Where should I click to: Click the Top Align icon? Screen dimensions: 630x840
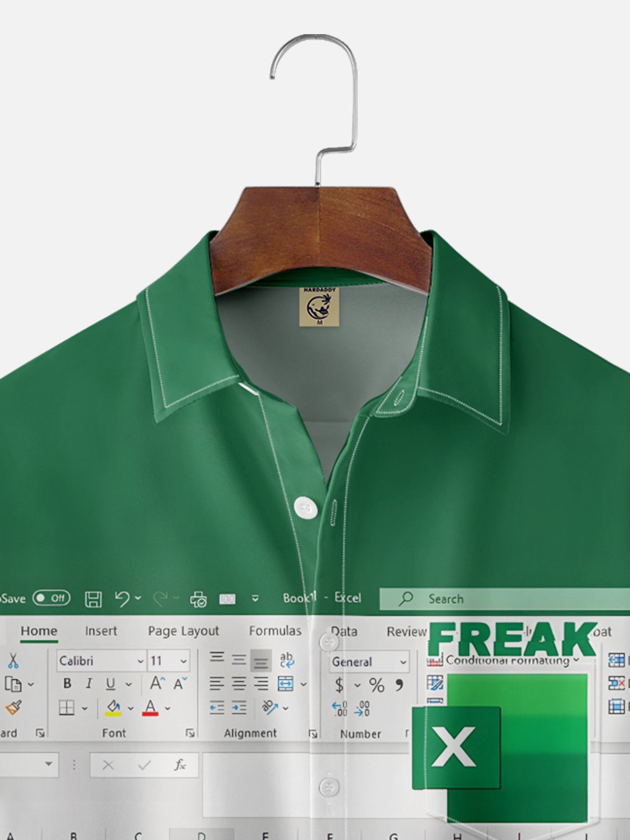(x=217, y=657)
